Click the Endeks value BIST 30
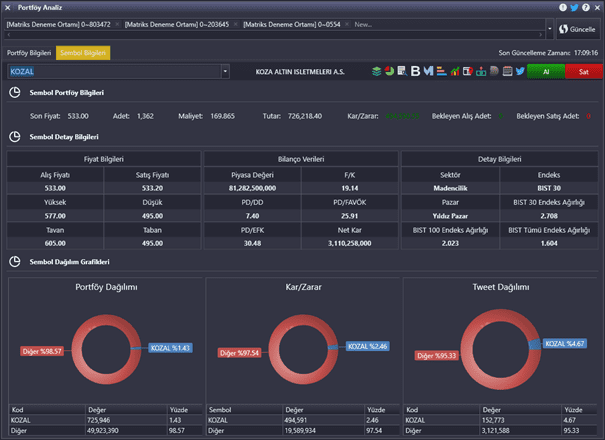This screenshot has width=605, height=440. click(x=549, y=188)
